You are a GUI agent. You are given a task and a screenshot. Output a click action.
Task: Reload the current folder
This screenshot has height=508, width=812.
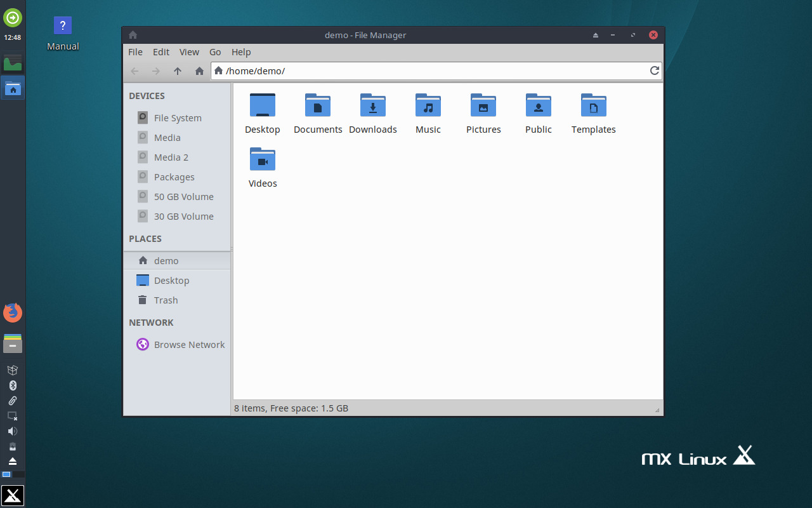(x=655, y=70)
